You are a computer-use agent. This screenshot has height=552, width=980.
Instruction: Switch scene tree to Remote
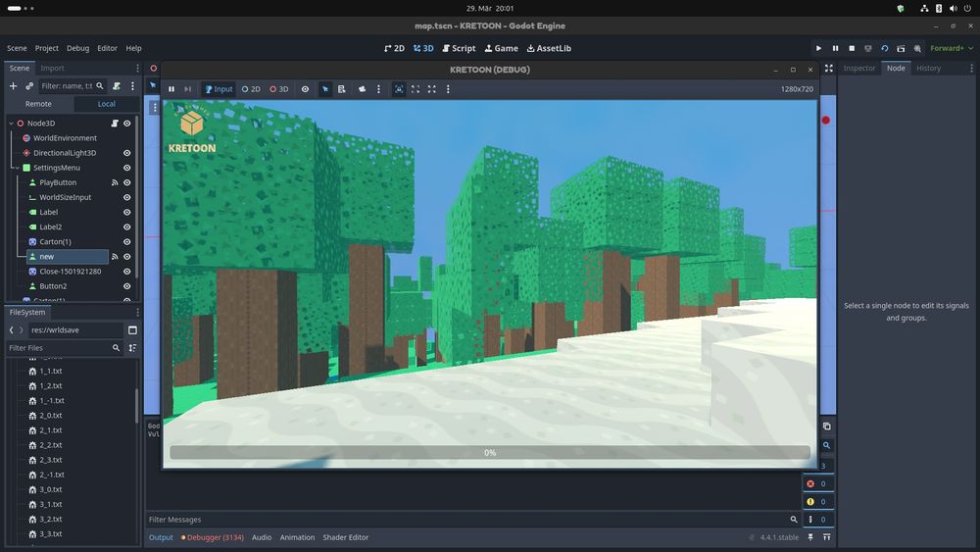coord(39,104)
